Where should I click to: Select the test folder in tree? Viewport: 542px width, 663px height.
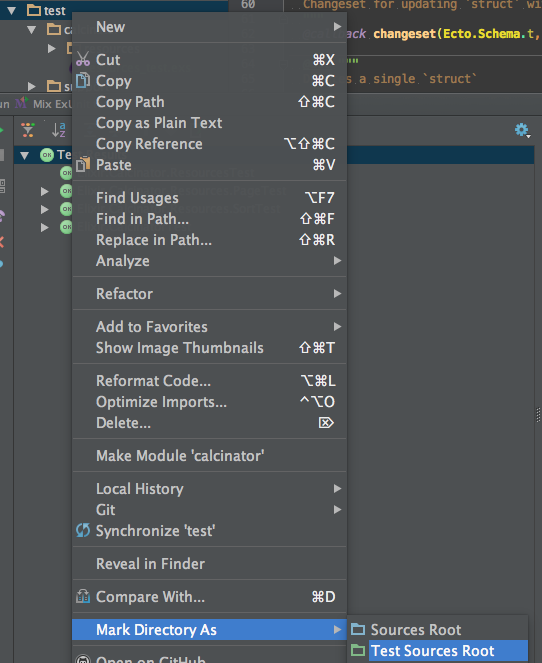click(x=47, y=11)
